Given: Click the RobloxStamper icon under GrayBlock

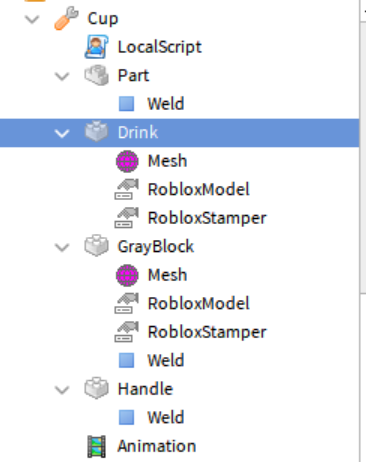Looking at the screenshot, I should (126, 332).
